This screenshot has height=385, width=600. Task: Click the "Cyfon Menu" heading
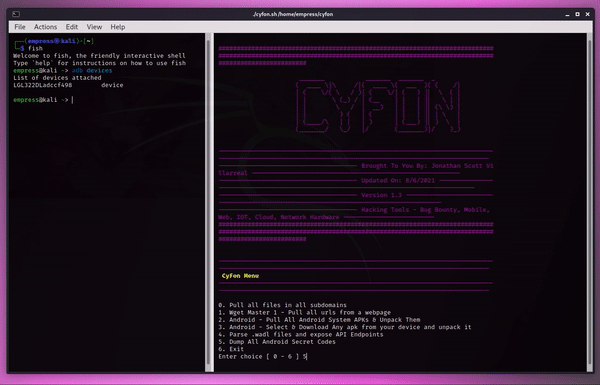click(240, 276)
